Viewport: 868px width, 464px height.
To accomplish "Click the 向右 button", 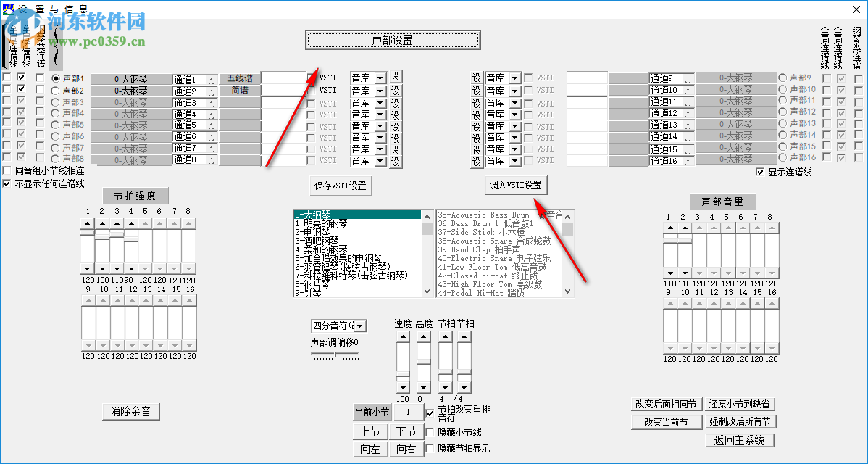I will click(x=406, y=449).
